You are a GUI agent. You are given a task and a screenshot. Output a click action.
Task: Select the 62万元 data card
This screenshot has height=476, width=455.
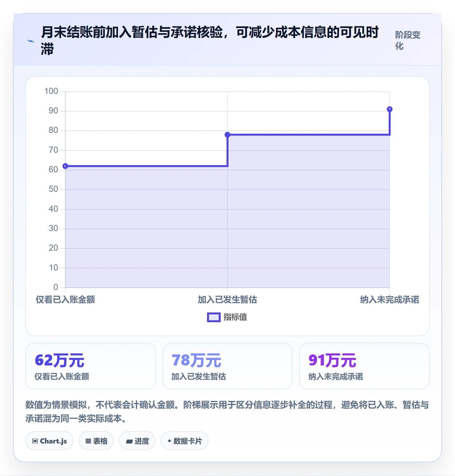pos(91,366)
